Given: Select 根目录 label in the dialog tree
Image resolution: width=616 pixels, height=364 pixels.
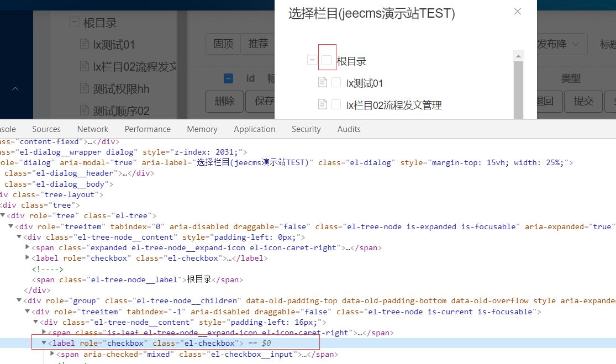Looking at the screenshot, I should pos(351,61).
